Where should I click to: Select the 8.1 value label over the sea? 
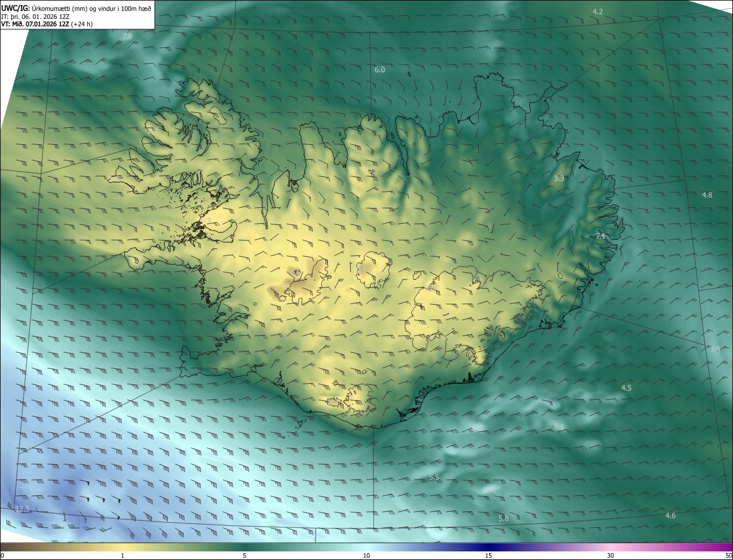pyautogui.click(x=559, y=427)
